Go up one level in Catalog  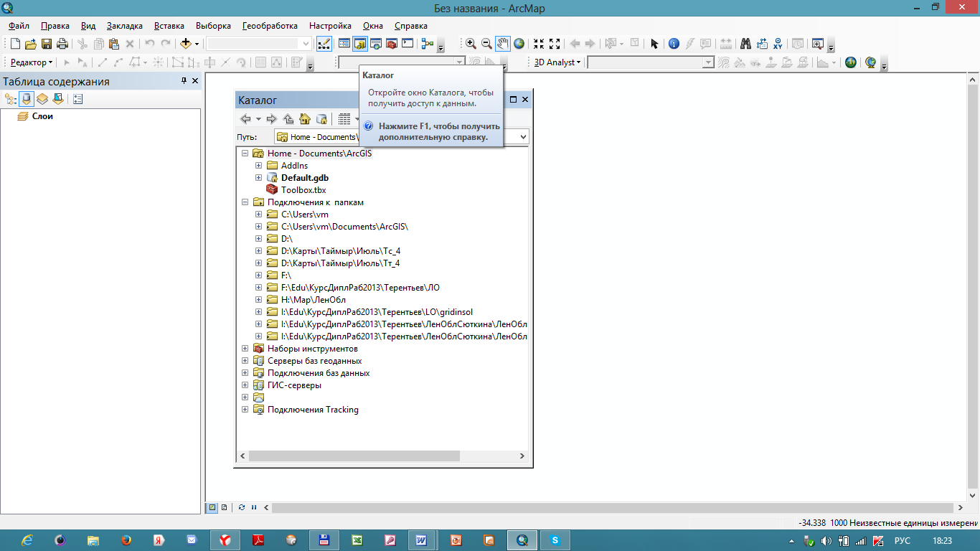pyautogui.click(x=288, y=119)
